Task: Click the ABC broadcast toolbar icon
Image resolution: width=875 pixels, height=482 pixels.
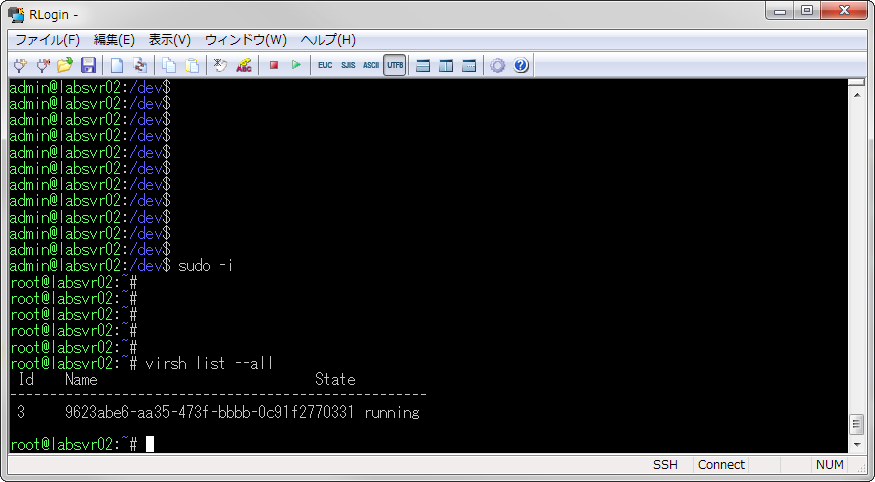Action: 244,65
